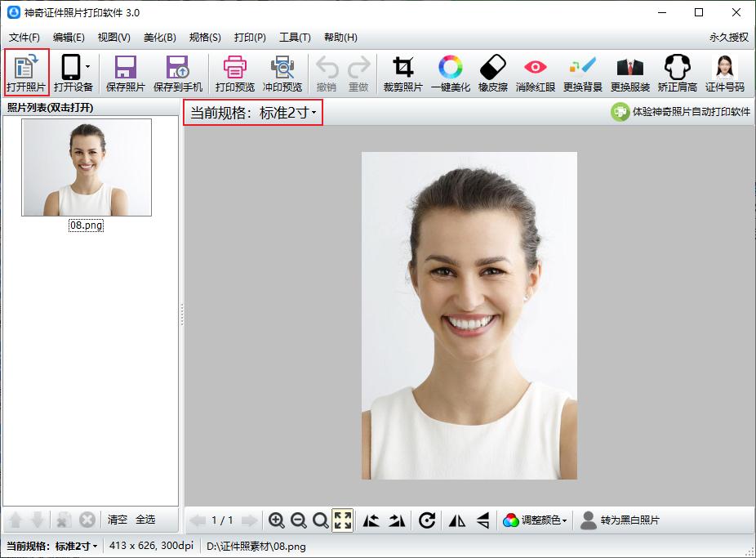
Task: Open the 规格(S) menu
Action: tap(204, 38)
